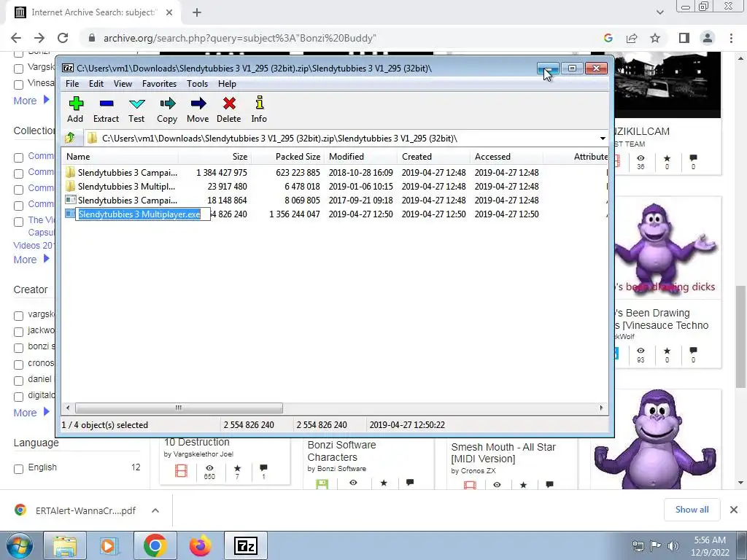
Task: Click the browser Back arrow
Action: (x=16, y=38)
